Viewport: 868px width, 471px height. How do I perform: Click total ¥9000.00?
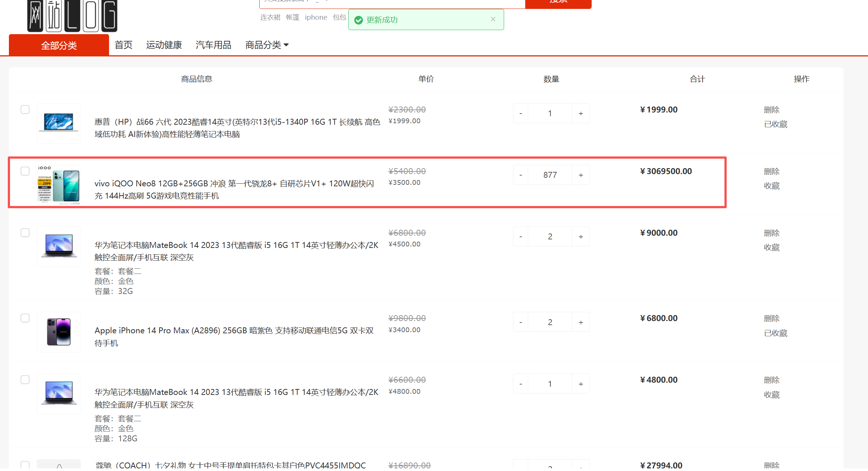(659, 233)
